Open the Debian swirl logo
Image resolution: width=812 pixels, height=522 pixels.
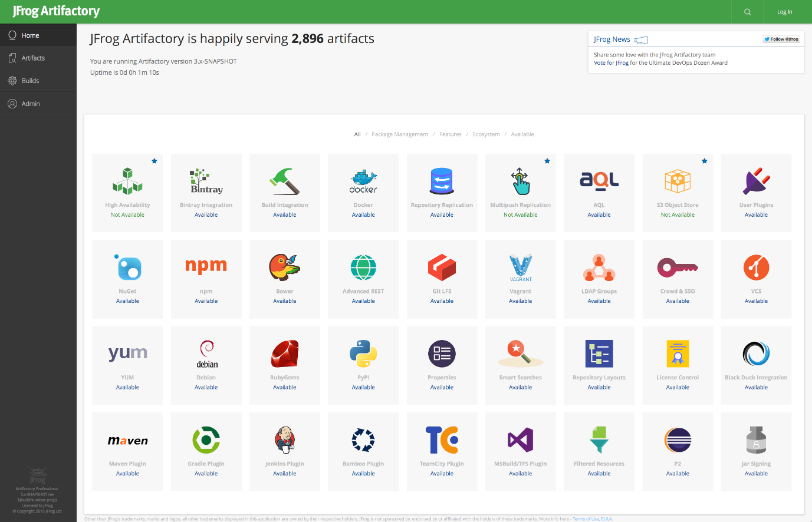207,353
